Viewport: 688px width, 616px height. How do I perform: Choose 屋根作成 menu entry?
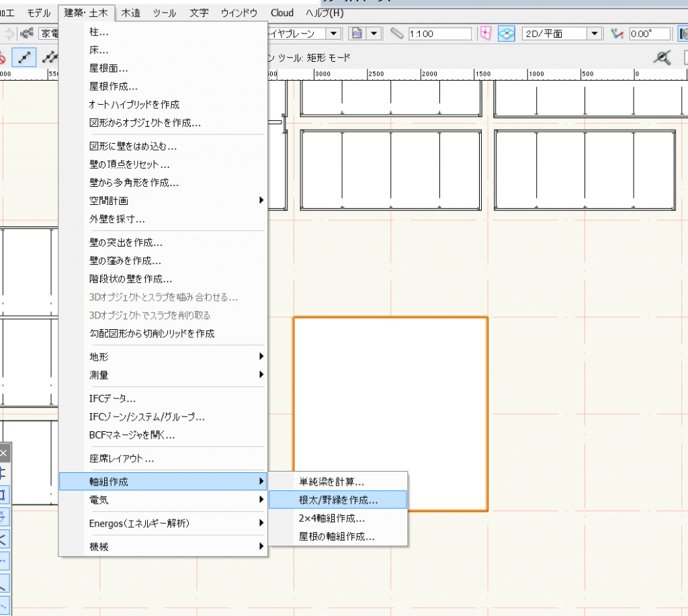point(114,86)
